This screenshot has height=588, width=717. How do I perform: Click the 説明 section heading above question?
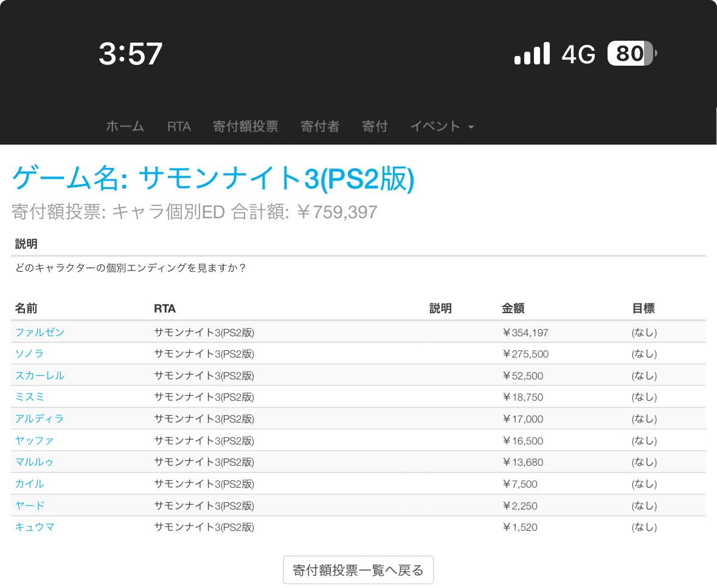[26, 244]
